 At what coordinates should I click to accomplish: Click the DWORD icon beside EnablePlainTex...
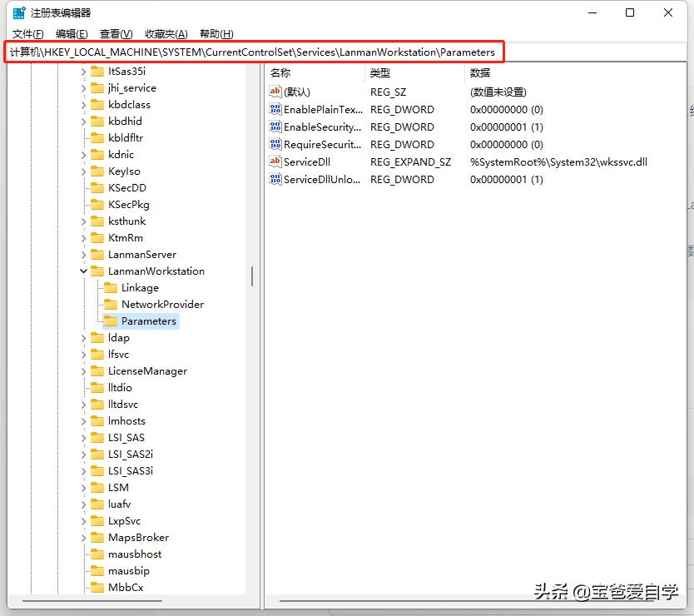[x=275, y=109]
